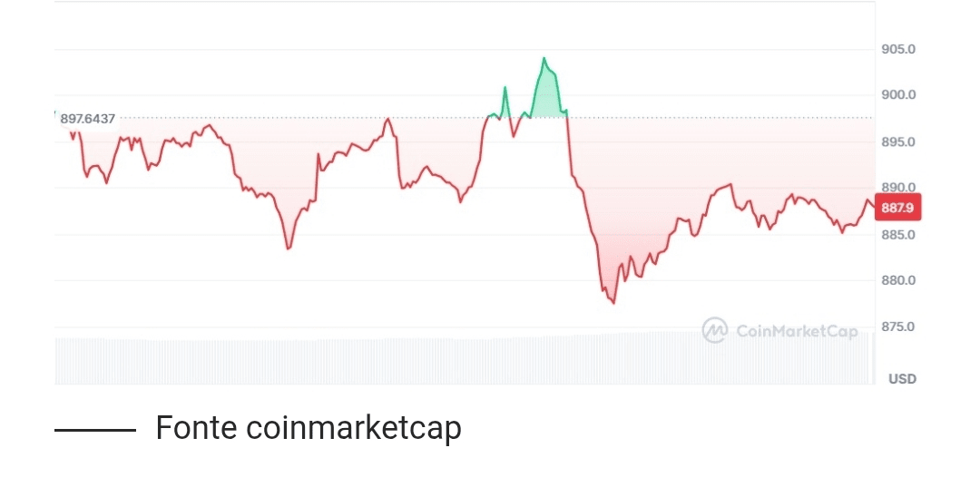Click the USD currency label
980x487 pixels.
coord(902,379)
